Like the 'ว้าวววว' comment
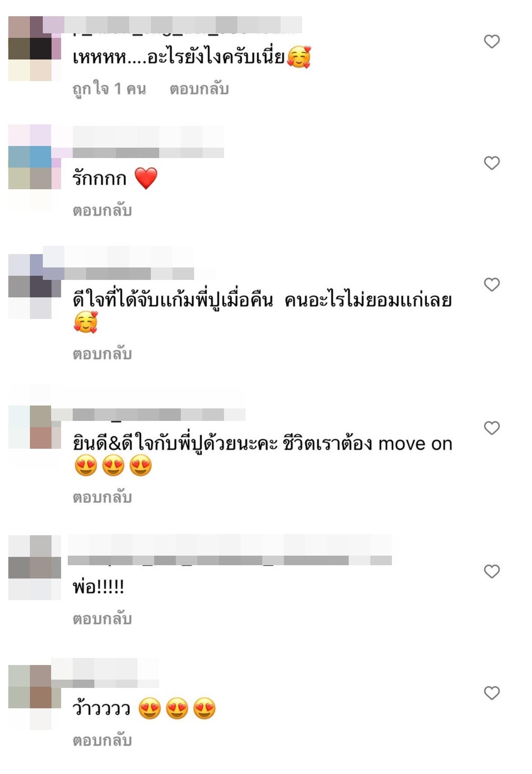532x774 pixels. (x=492, y=693)
